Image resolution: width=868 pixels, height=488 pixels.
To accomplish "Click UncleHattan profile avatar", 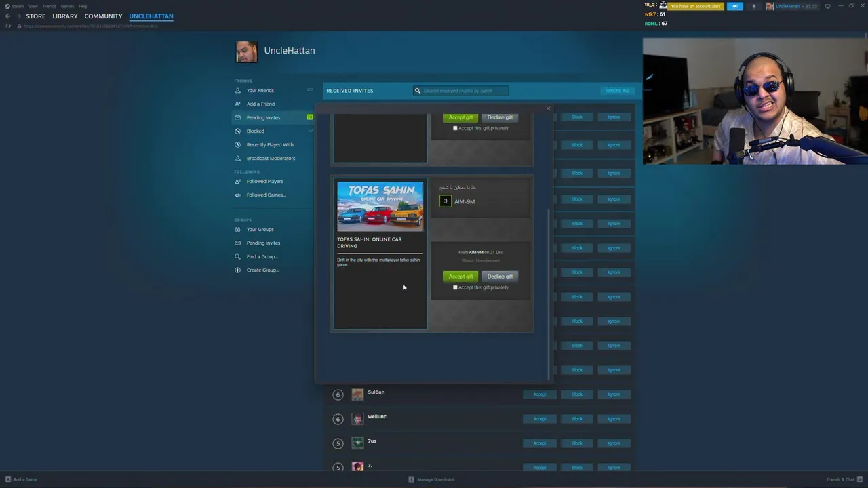I will 247,52.
